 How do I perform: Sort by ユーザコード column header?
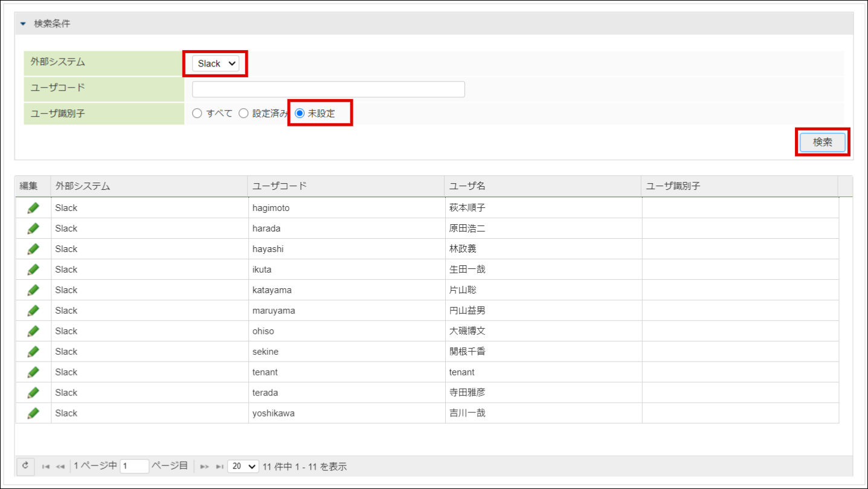(x=280, y=186)
